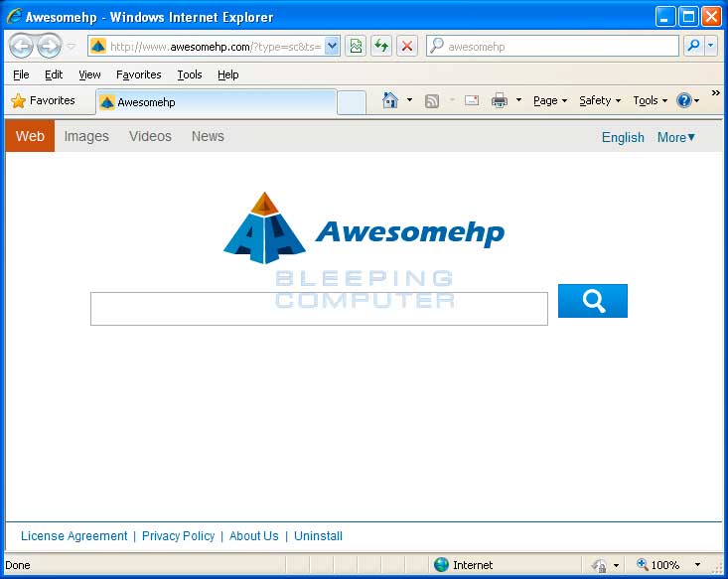Screen dimensions: 728x579
Task: Click the English language link
Action: tap(623, 137)
